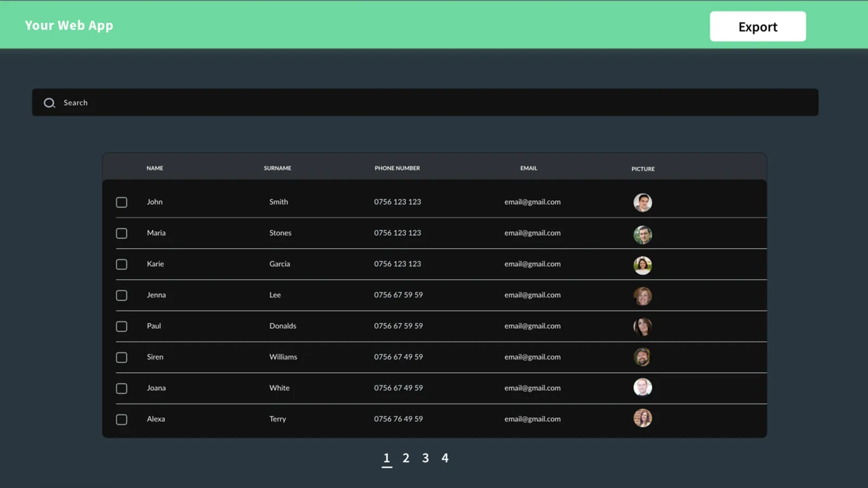The image size is (868, 488).
Task: Select the surname Stones
Action: (280, 233)
